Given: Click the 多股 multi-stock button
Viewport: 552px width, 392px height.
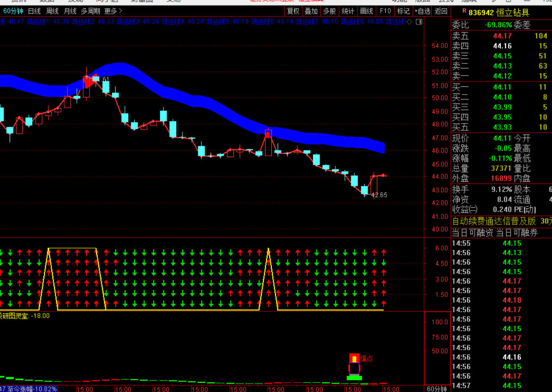Looking at the screenshot, I should [x=329, y=11].
